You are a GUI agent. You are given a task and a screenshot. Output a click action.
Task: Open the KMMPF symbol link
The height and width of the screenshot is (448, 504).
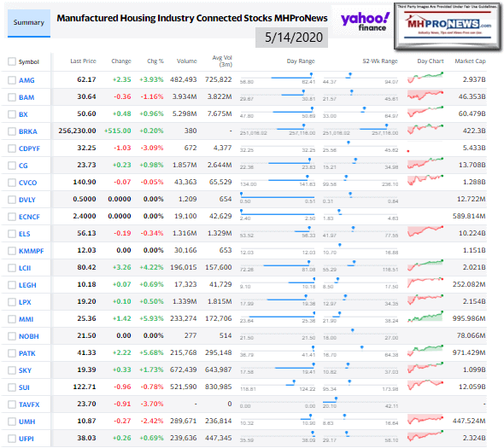coord(31,251)
